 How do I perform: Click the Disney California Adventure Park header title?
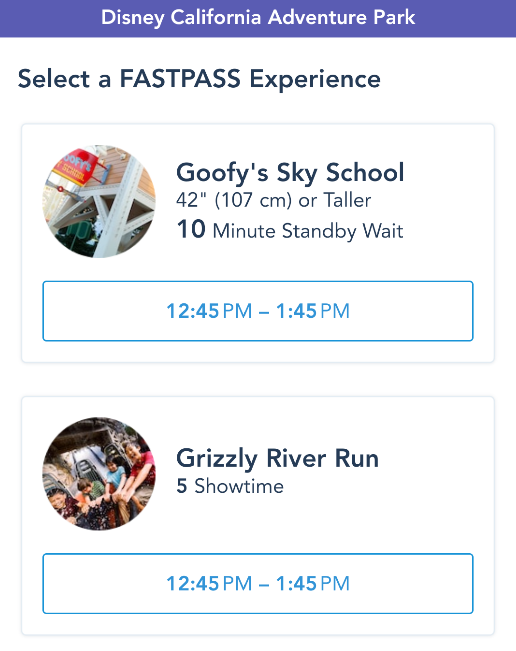click(258, 17)
